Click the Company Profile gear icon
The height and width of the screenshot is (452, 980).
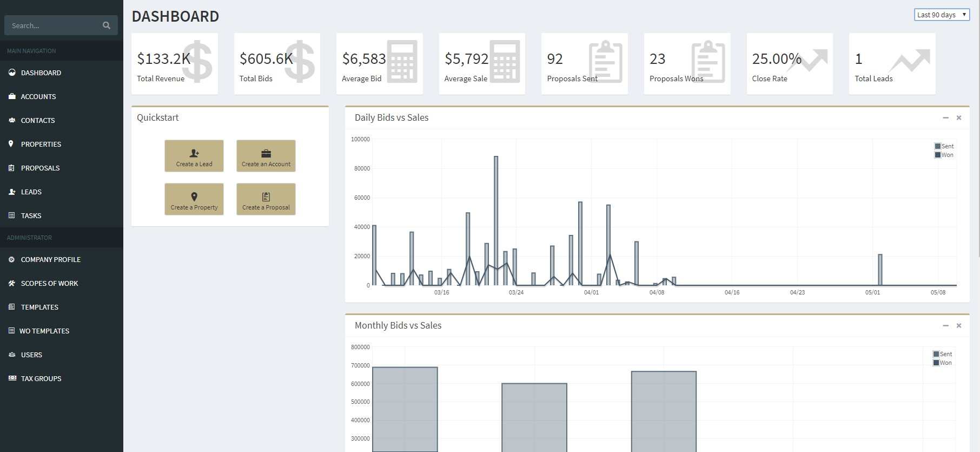point(12,260)
